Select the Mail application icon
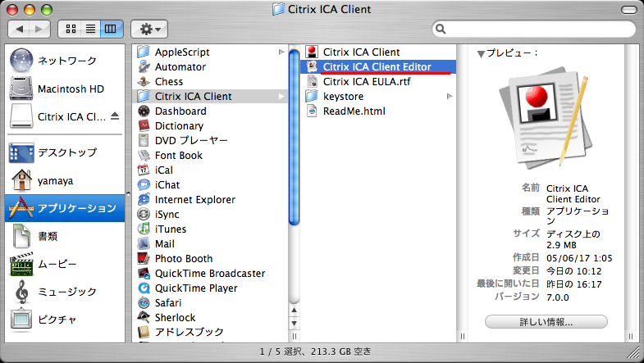 coord(144,244)
